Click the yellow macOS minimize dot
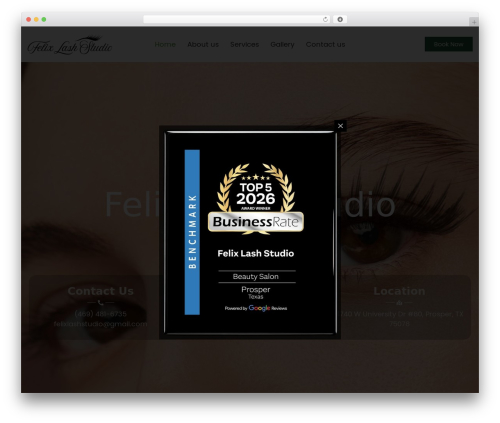The image size is (500, 423). (x=36, y=19)
